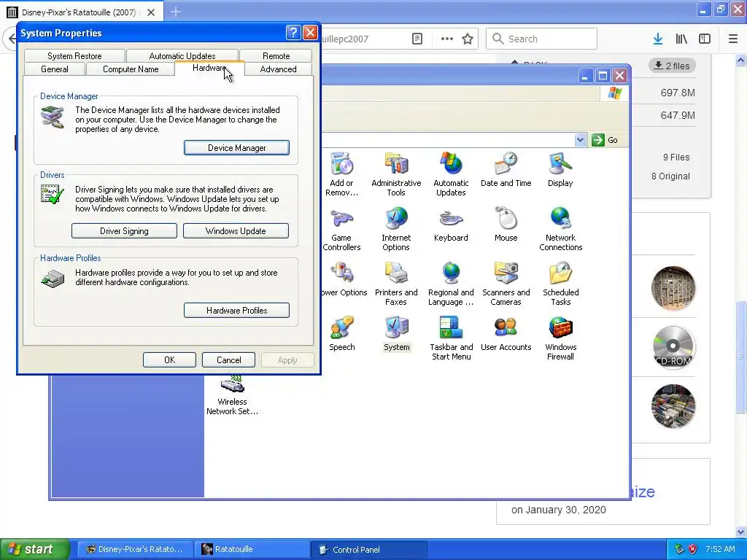Viewport: 747px width, 560px height.
Task: Open Scanners and Cameras icon
Action: [x=506, y=284]
